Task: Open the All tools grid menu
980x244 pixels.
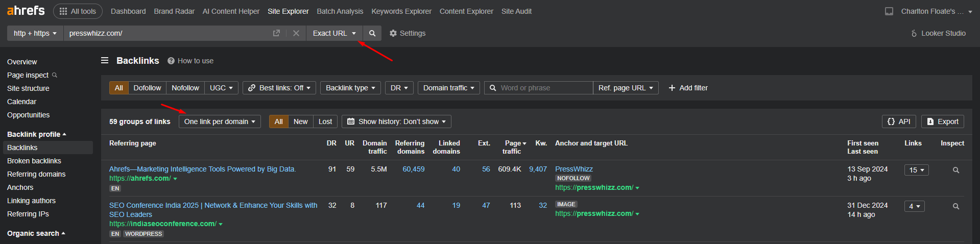Action: (x=78, y=11)
